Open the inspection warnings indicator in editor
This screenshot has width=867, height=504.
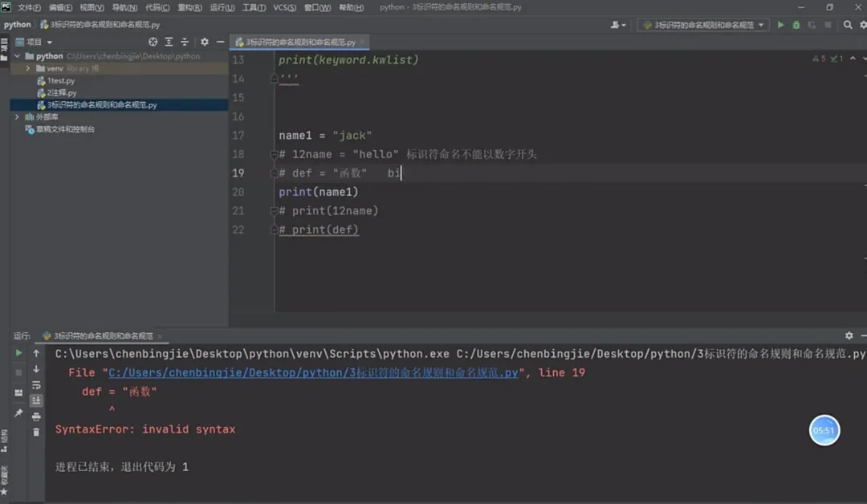coord(828,58)
